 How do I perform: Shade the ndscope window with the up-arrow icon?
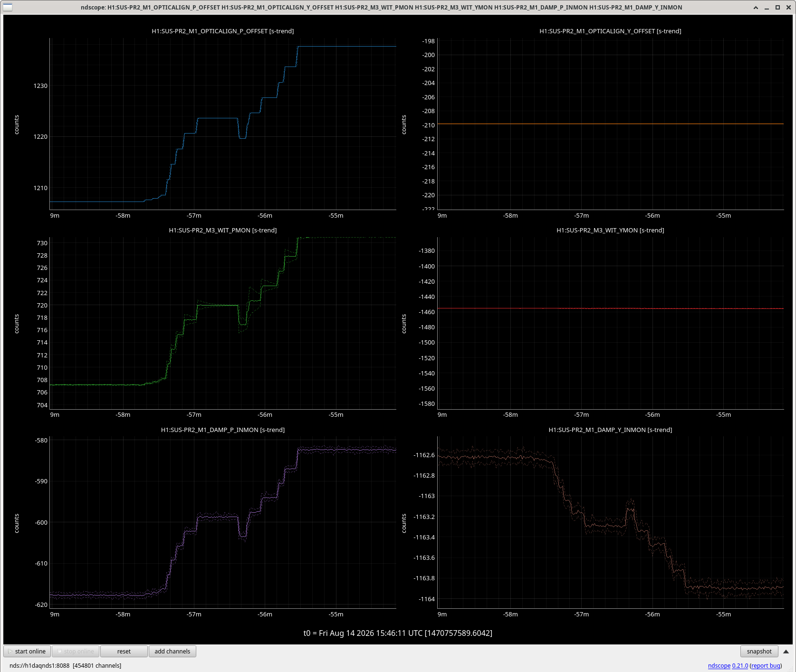click(756, 8)
